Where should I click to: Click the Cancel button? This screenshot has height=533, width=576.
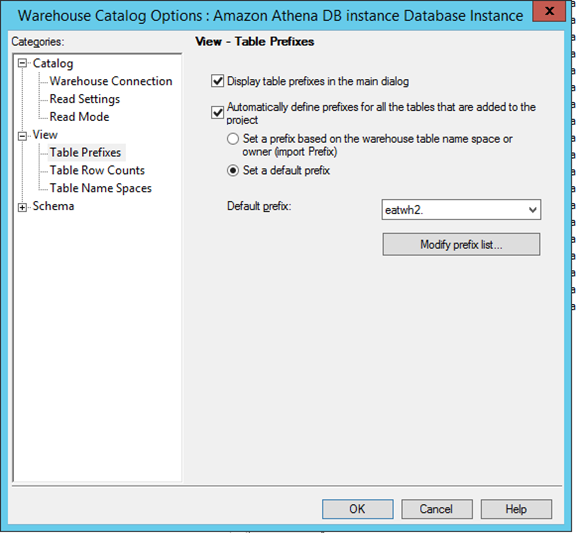coord(436,509)
